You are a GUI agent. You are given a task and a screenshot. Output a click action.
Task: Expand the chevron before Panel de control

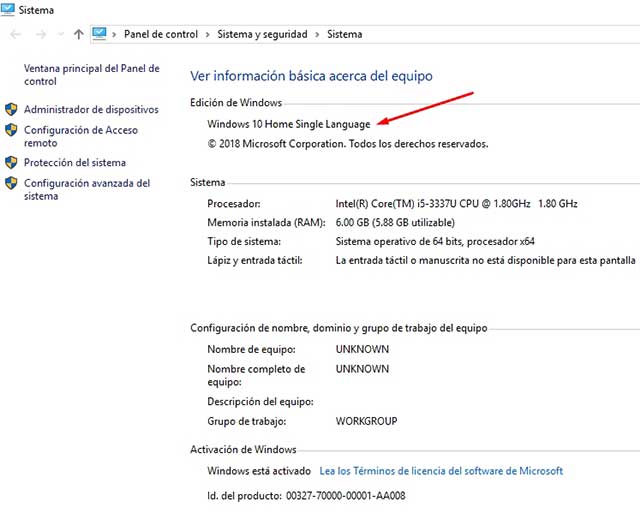[114, 35]
